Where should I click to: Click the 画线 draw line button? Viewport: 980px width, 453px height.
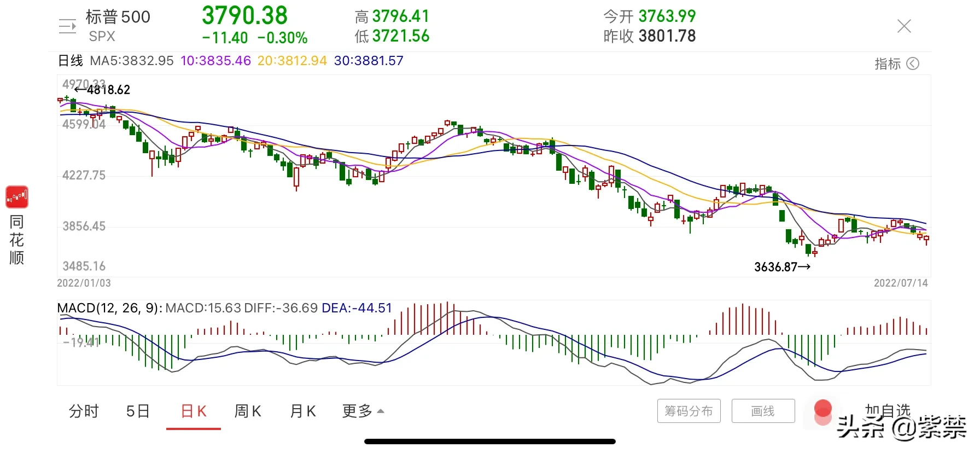click(763, 411)
